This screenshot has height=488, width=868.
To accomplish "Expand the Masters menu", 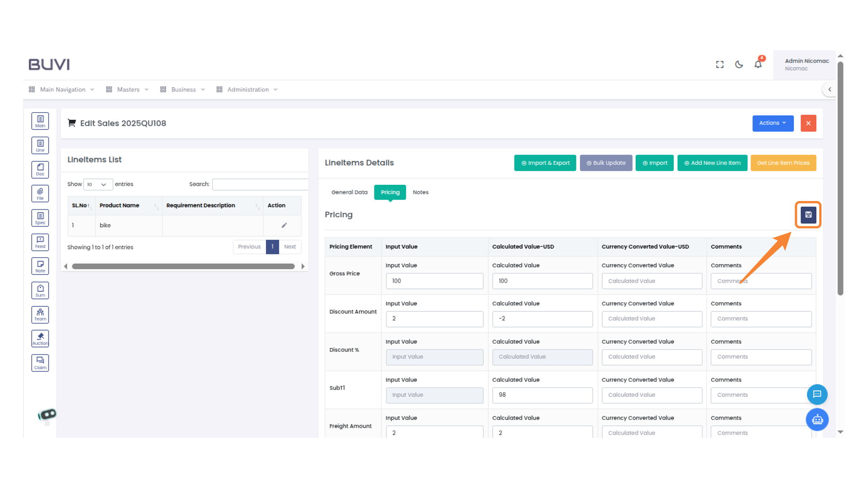I will (x=128, y=89).
